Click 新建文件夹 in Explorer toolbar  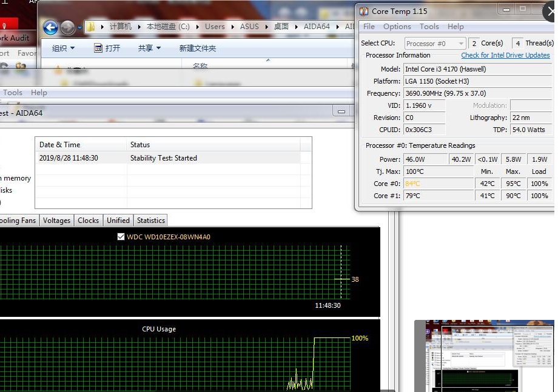click(198, 48)
